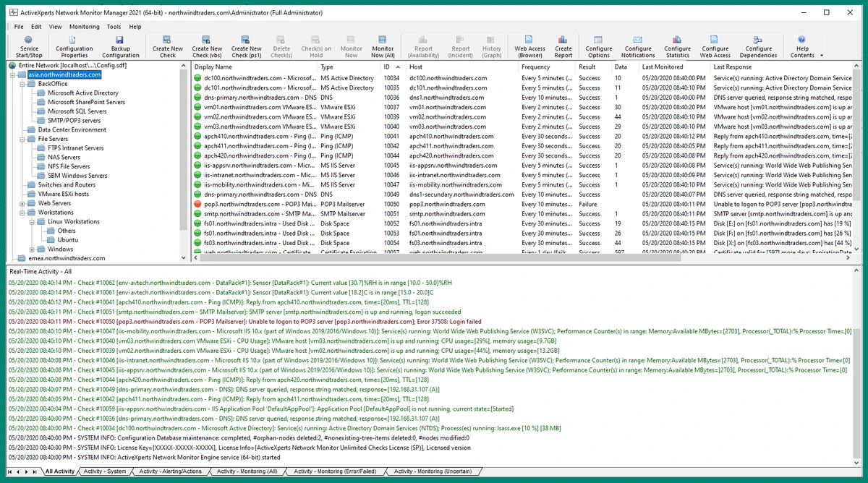Collapse the Workstations folder node
868x483 pixels.
[22, 213]
